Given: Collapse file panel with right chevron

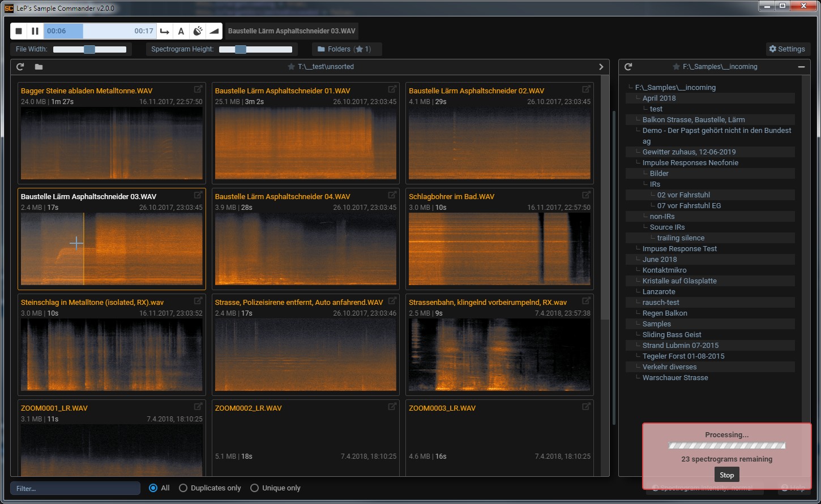Looking at the screenshot, I should (601, 67).
